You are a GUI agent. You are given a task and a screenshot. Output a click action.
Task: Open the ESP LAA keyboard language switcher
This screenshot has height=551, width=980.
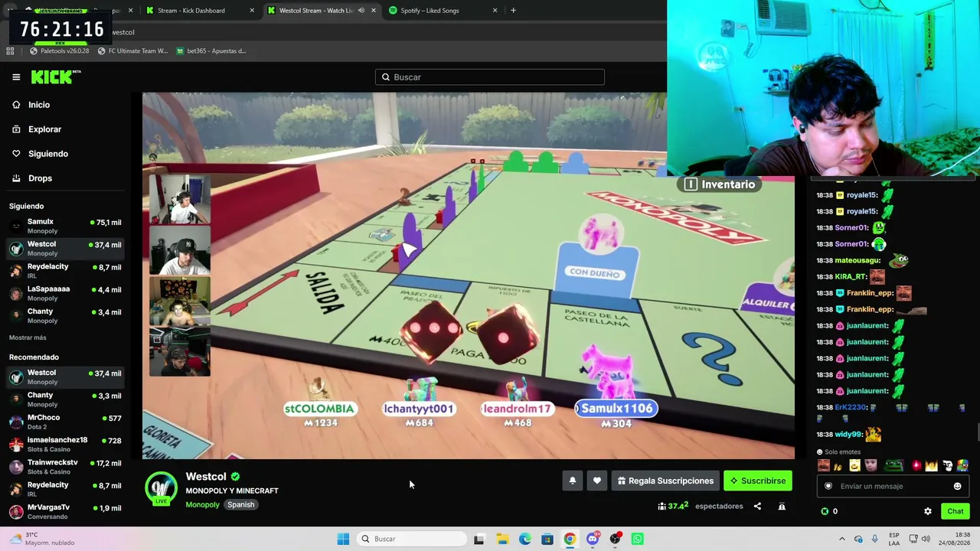pos(894,539)
